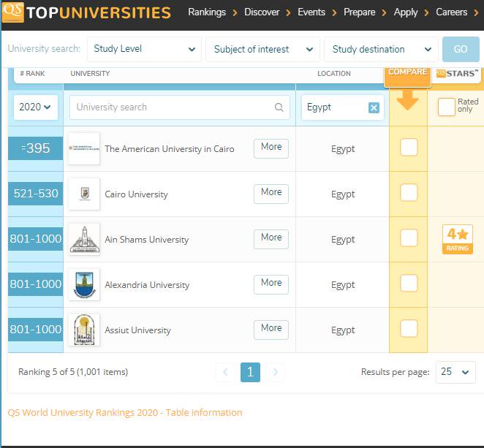
Task: Open the Study Level dropdown
Action: [144, 50]
